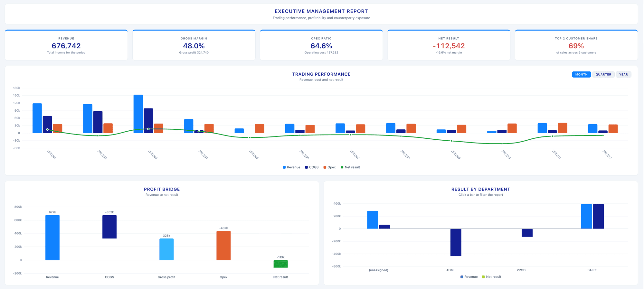Click the (unassigned) revenue bar
The width and height of the screenshot is (644, 289).
pyautogui.click(x=373, y=220)
